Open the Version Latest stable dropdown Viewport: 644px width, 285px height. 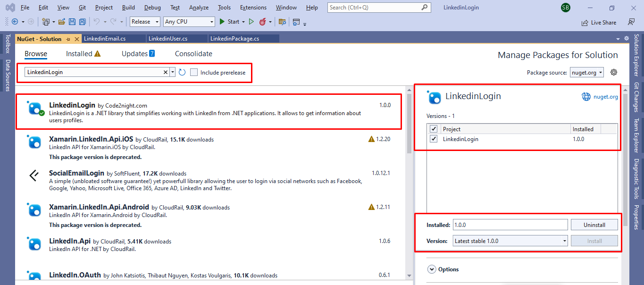pos(510,241)
